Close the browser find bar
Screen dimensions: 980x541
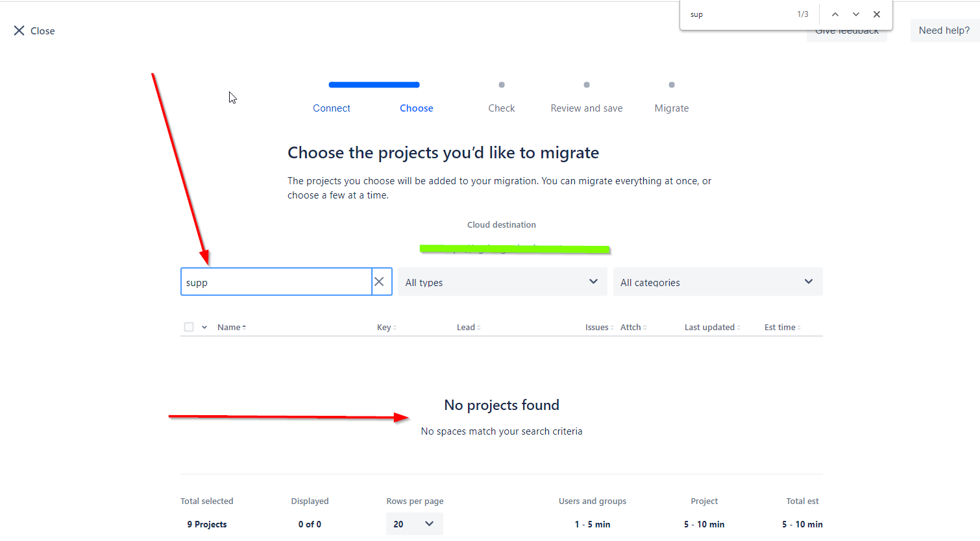877,14
